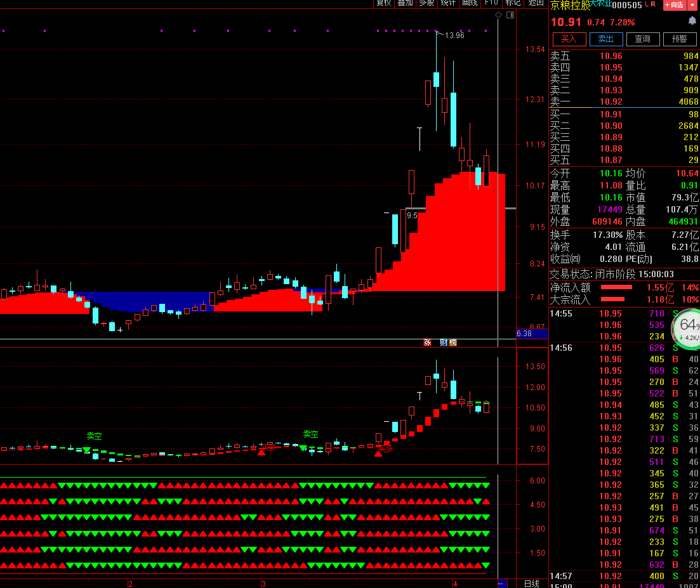Viewport: 700px width, 588px height.
Task: Click month 3 marker on time axis
Action: coord(264,584)
